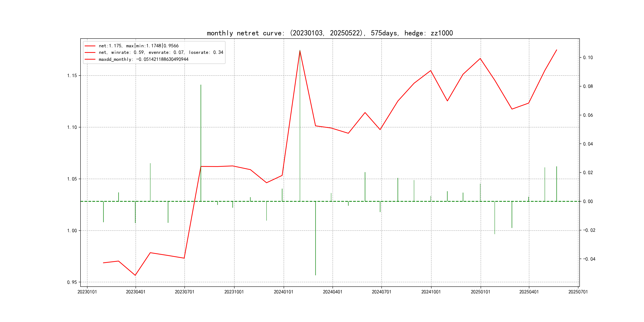The width and height of the screenshot is (644, 322).
Task: Click the red line sample beside maxdd_monthly
Action: point(90,59)
